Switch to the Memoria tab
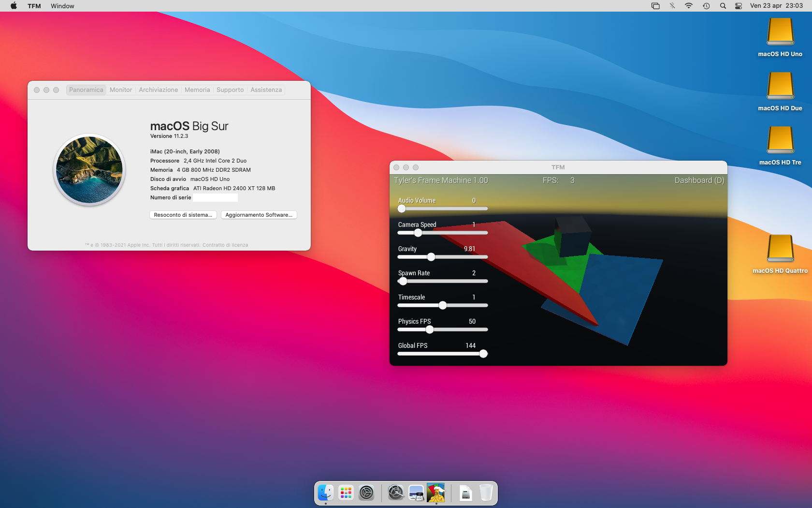 tap(197, 90)
